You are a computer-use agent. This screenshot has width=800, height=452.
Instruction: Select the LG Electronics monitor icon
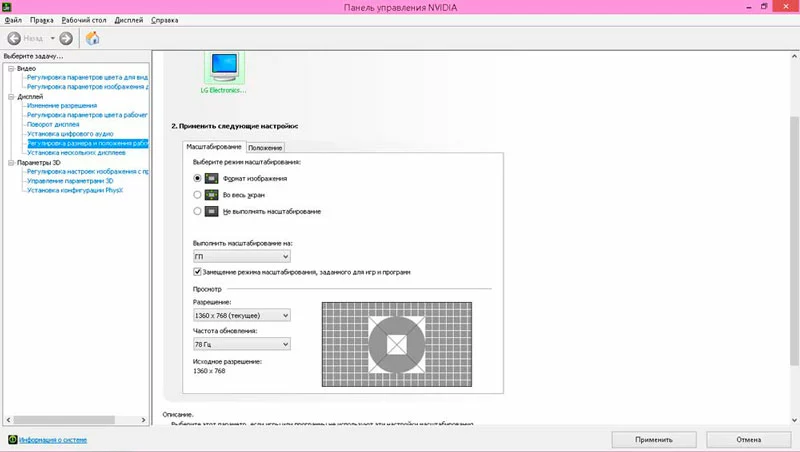[224, 67]
